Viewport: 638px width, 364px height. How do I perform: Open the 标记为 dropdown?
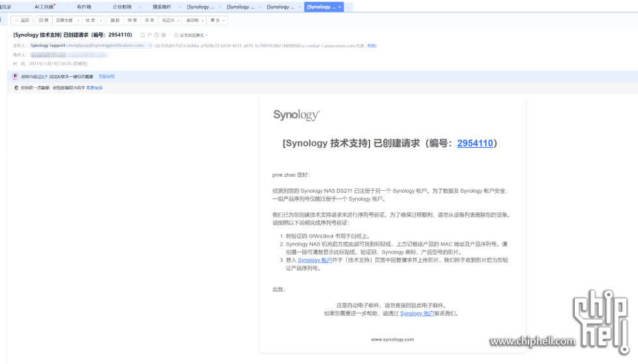pos(171,20)
